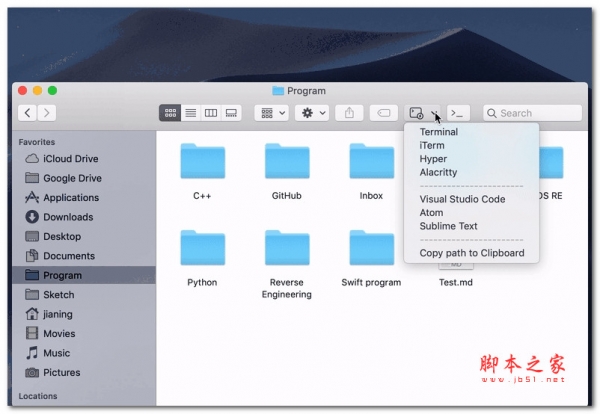This screenshot has width=600, height=414.
Task: Zoom the Finder window with green button
Action: point(52,91)
